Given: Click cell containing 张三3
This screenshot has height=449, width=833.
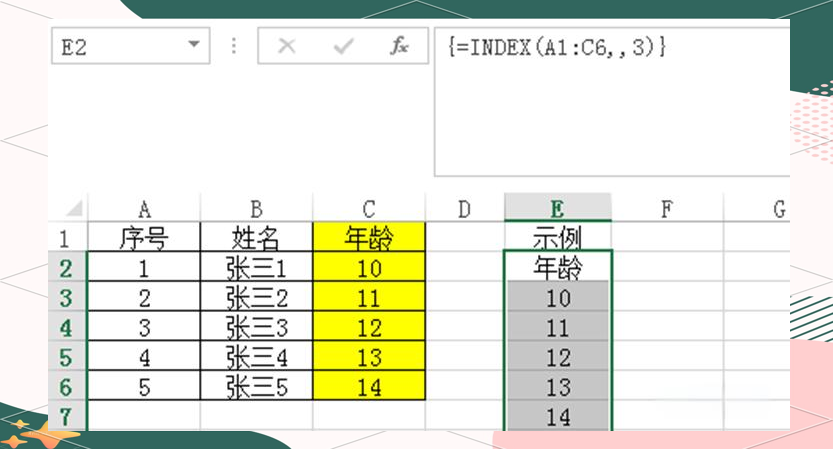Looking at the screenshot, I should [257, 327].
